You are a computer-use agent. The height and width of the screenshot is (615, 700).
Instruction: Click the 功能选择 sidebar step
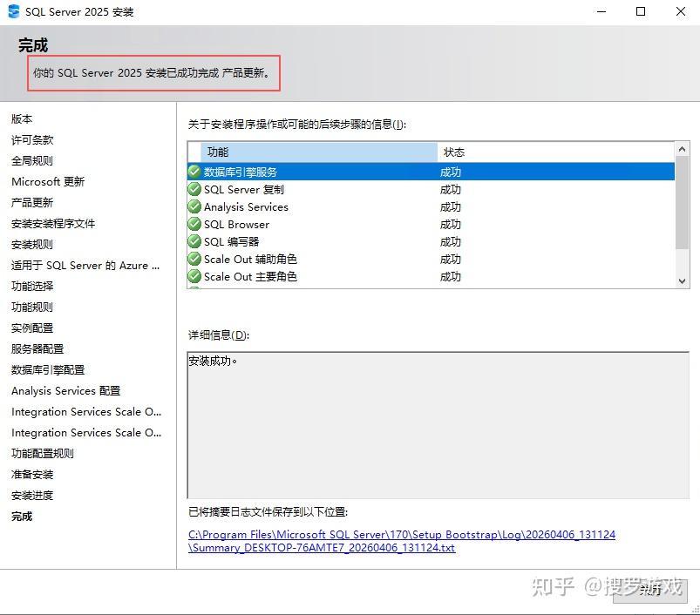pos(32,286)
